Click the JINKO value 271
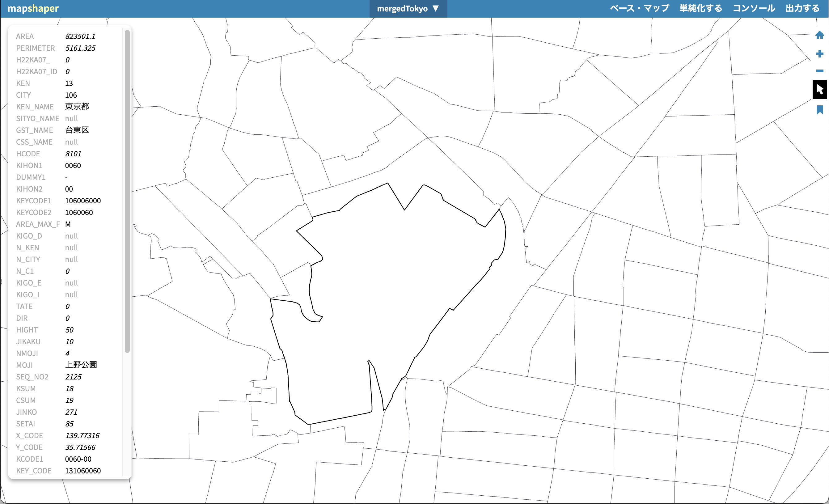The image size is (829, 504). click(x=71, y=412)
